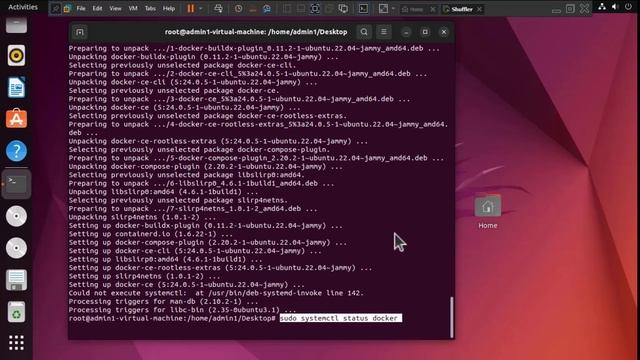640x360 pixels.
Task: Expand the stretch guest options arrow
Action: coord(393,9)
